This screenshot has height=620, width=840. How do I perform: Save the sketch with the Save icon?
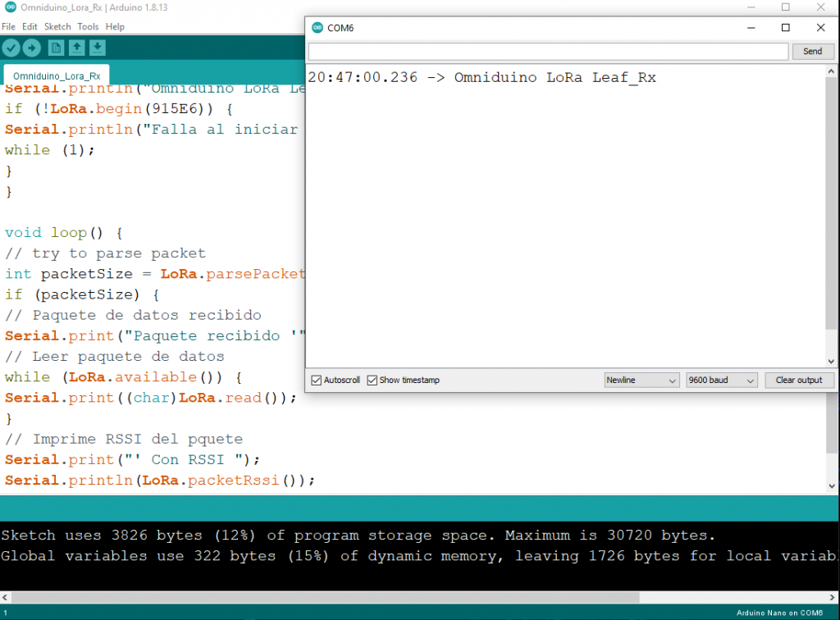(x=97, y=48)
